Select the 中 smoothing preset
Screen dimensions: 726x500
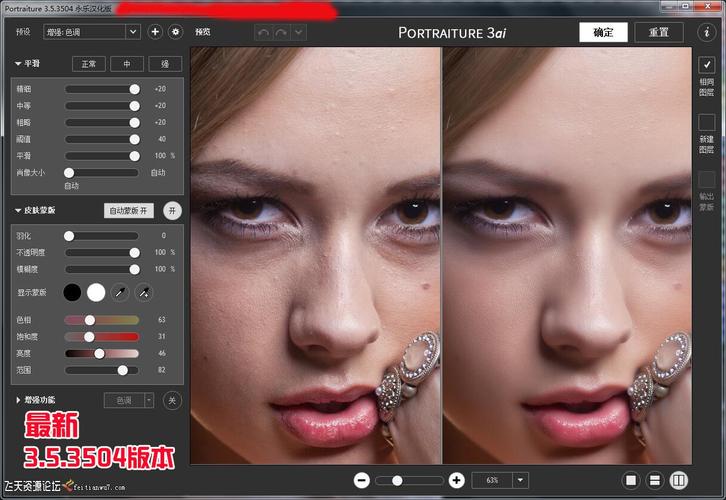pos(127,64)
